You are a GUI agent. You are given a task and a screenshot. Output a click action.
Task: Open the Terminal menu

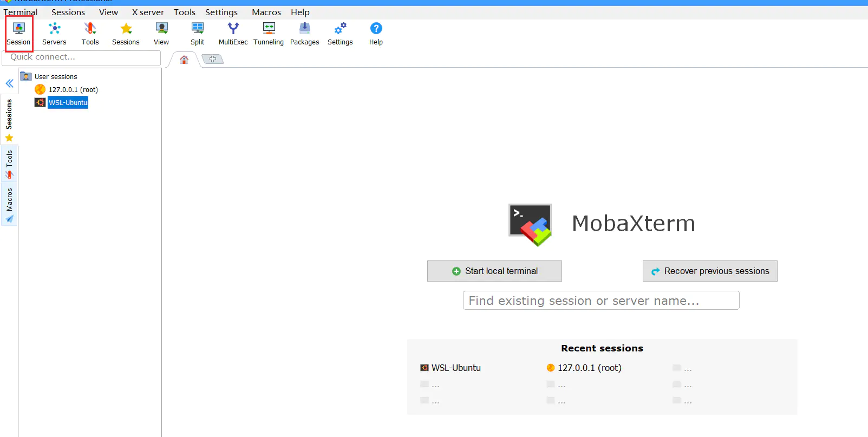pyautogui.click(x=20, y=12)
